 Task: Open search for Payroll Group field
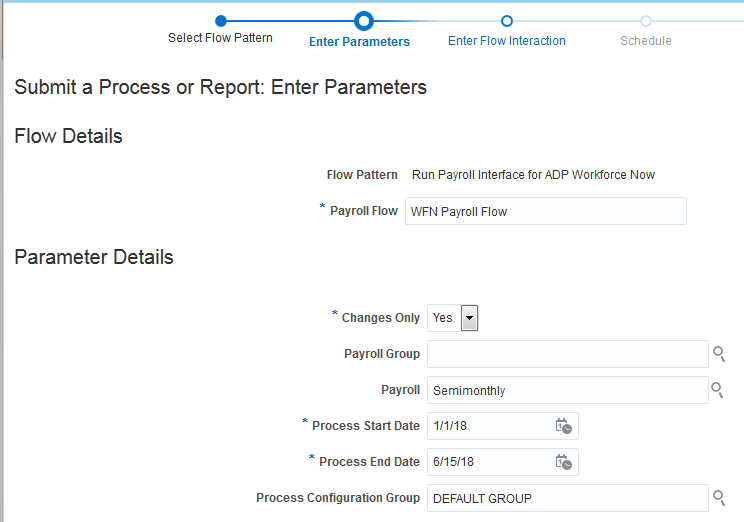pyautogui.click(x=718, y=354)
